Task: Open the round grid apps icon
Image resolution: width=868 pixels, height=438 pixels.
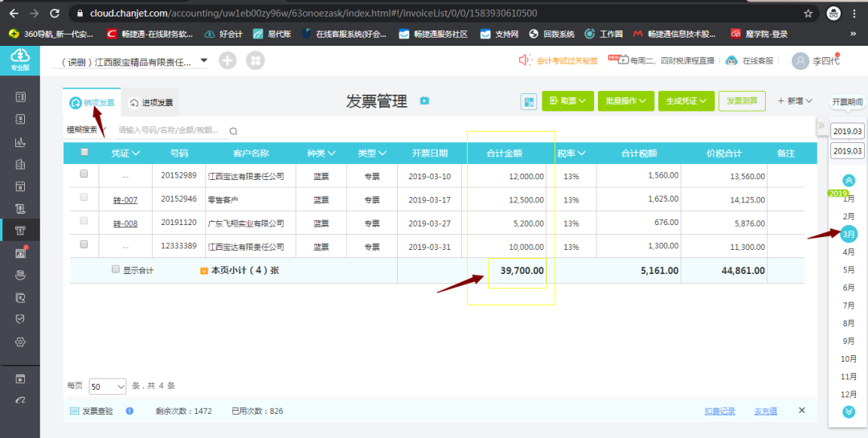Action: tap(256, 60)
